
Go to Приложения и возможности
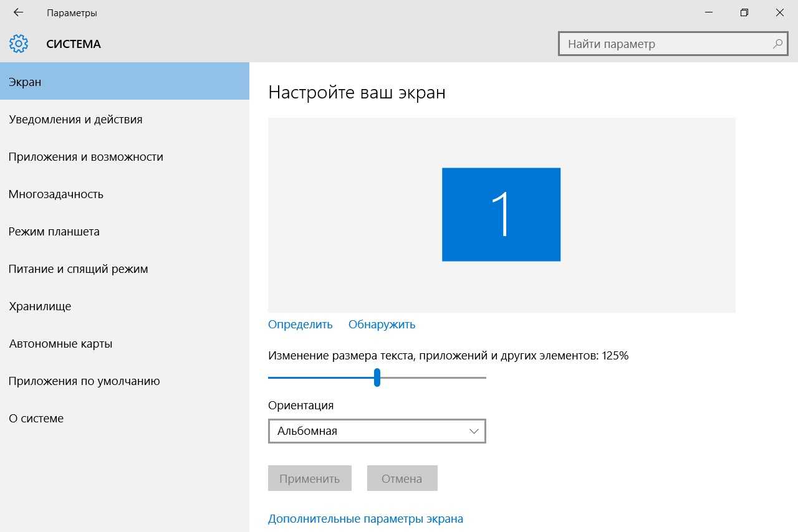[85, 156]
